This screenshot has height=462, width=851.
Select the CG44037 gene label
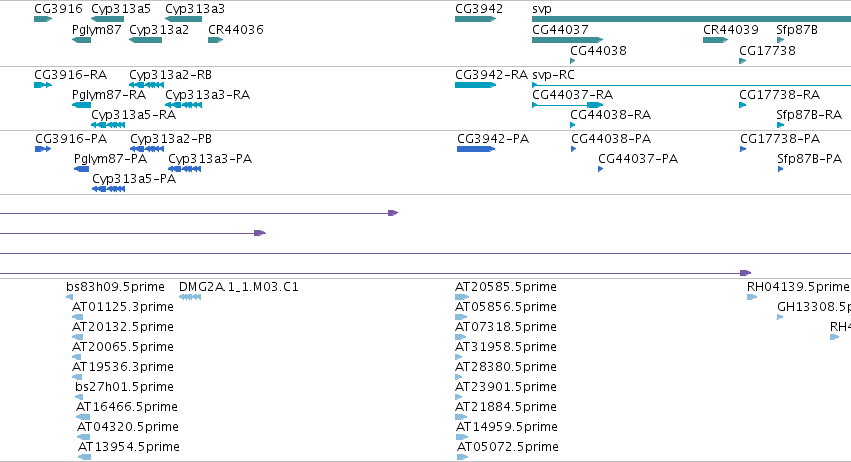[560, 30]
